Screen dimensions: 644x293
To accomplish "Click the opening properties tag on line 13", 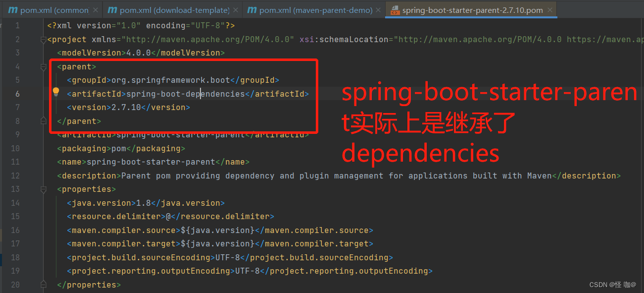I will (87, 189).
